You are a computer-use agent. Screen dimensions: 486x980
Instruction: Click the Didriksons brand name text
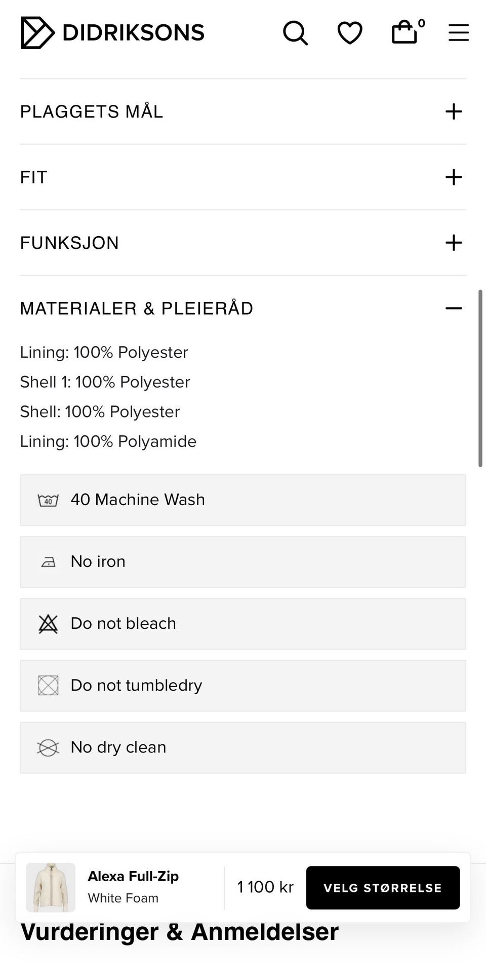coord(133,33)
